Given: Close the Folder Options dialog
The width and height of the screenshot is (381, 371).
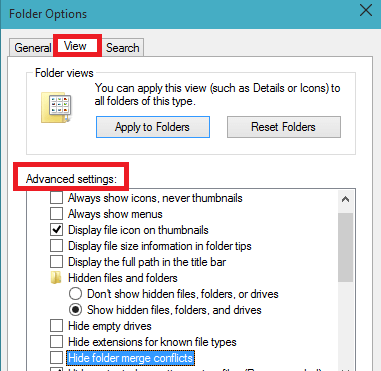Looking at the screenshot, I should pos(366,10).
